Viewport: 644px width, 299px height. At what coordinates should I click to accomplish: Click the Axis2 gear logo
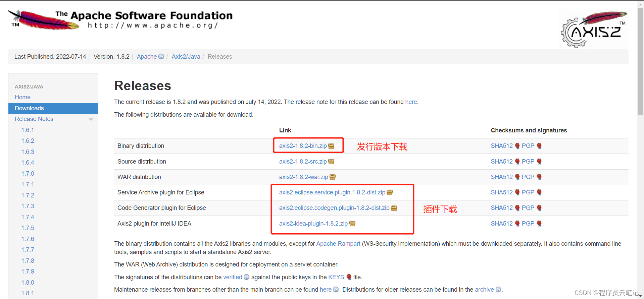(594, 29)
